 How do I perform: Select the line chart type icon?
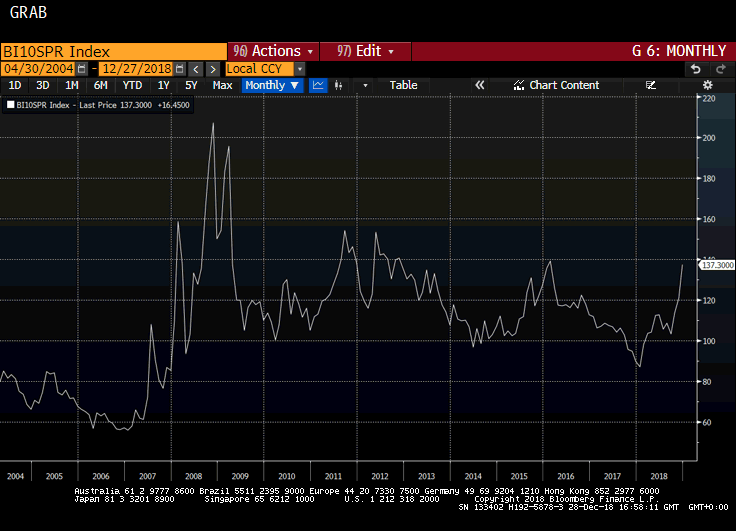point(318,85)
